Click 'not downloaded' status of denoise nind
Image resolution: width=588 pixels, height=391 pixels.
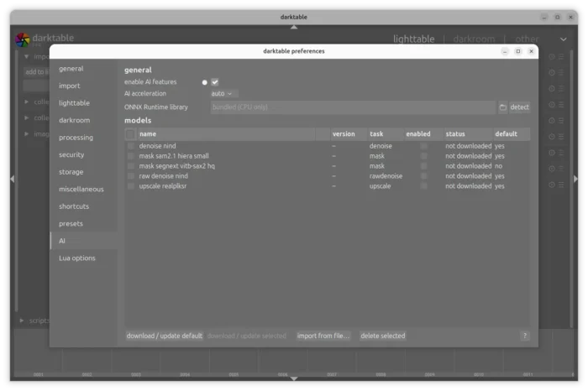point(469,146)
